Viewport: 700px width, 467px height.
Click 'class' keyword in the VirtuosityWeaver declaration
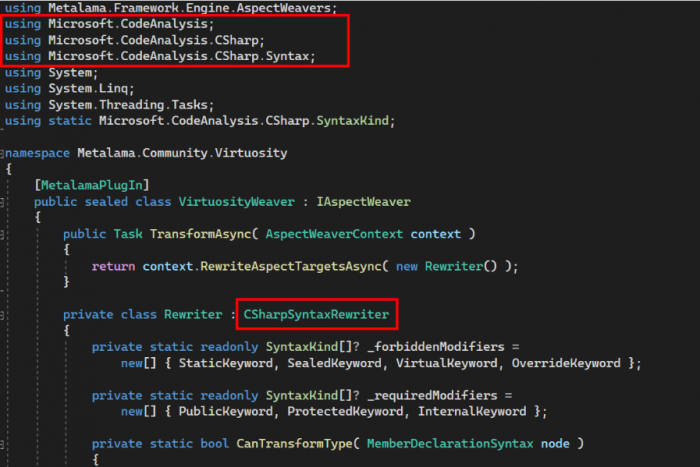pos(153,201)
